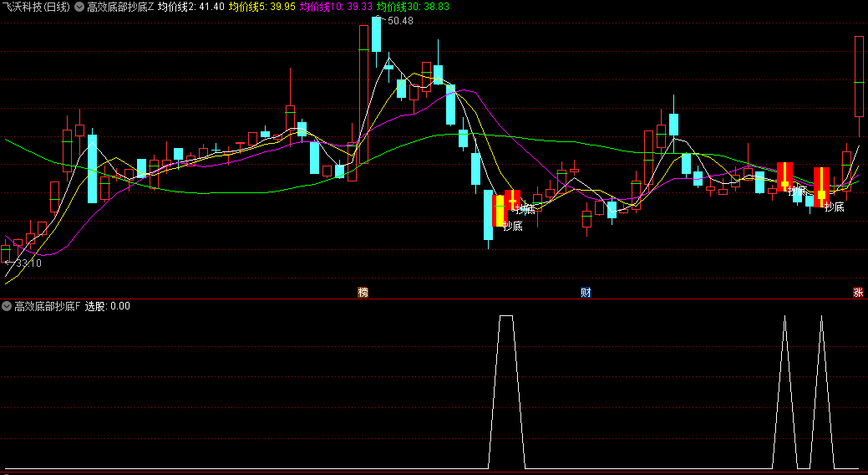Click the last triangular spike in sub-chart
The height and width of the screenshot is (475, 868).
821,318
